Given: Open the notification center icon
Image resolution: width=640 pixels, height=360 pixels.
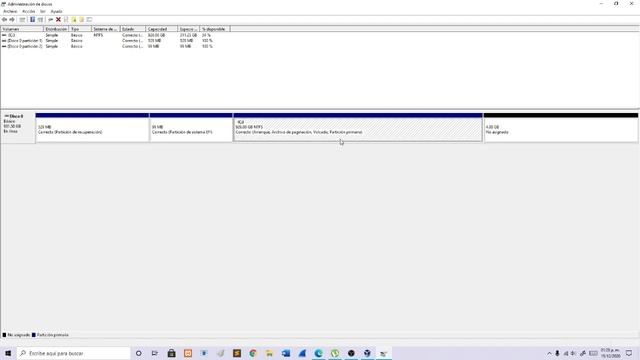Looking at the screenshot, I should click(x=629, y=353).
